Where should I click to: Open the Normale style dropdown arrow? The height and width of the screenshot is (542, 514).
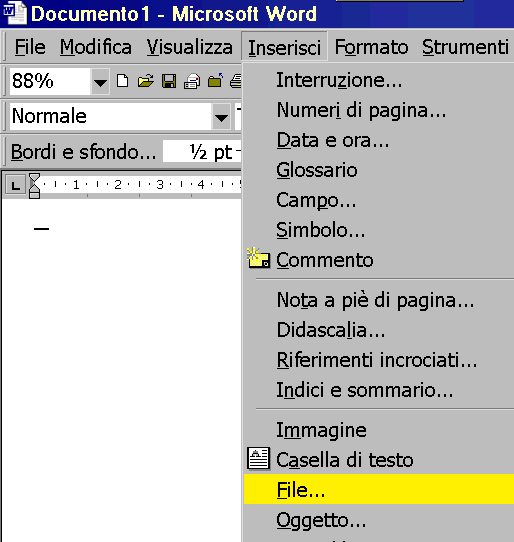pos(221,117)
